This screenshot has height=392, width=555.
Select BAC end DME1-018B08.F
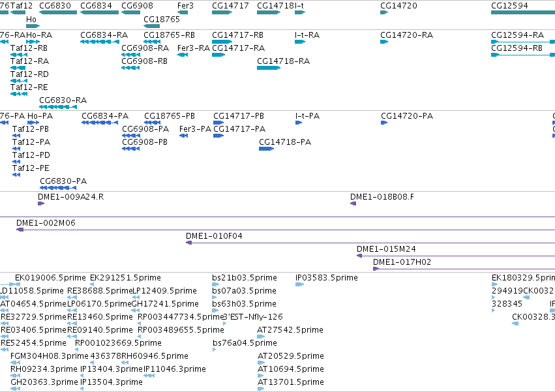(382, 197)
